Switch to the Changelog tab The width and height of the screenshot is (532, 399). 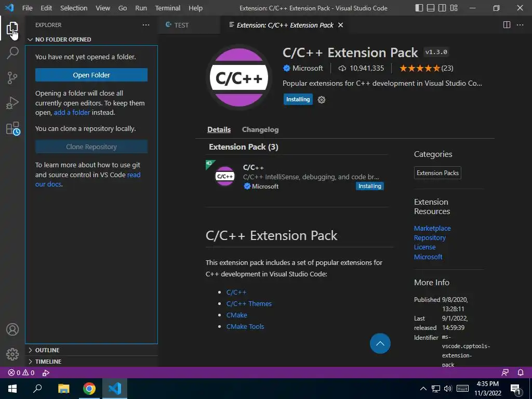[260, 129]
